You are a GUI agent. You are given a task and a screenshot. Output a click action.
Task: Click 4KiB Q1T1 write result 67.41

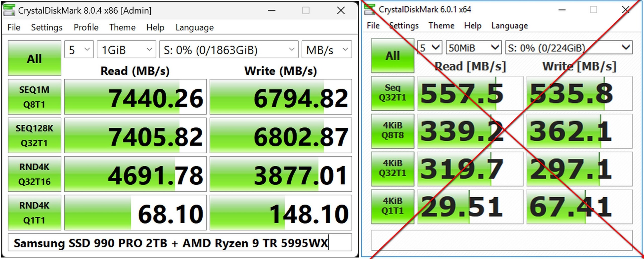coord(579,207)
